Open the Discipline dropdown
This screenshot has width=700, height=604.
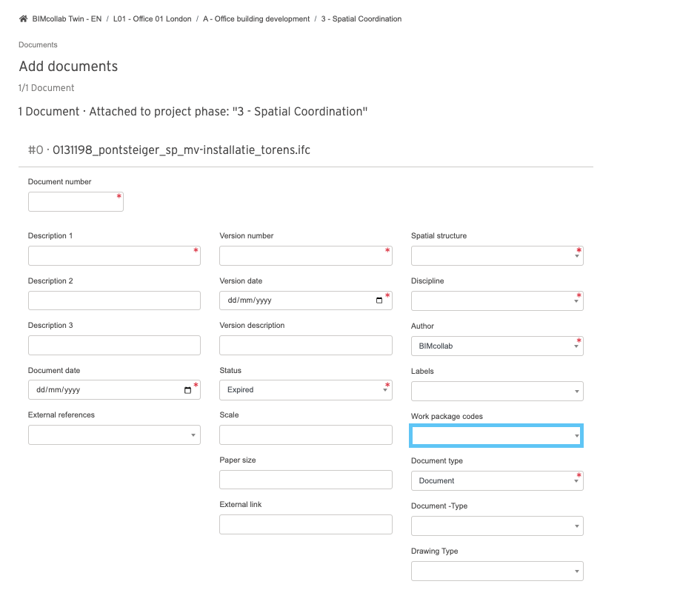point(497,301)
